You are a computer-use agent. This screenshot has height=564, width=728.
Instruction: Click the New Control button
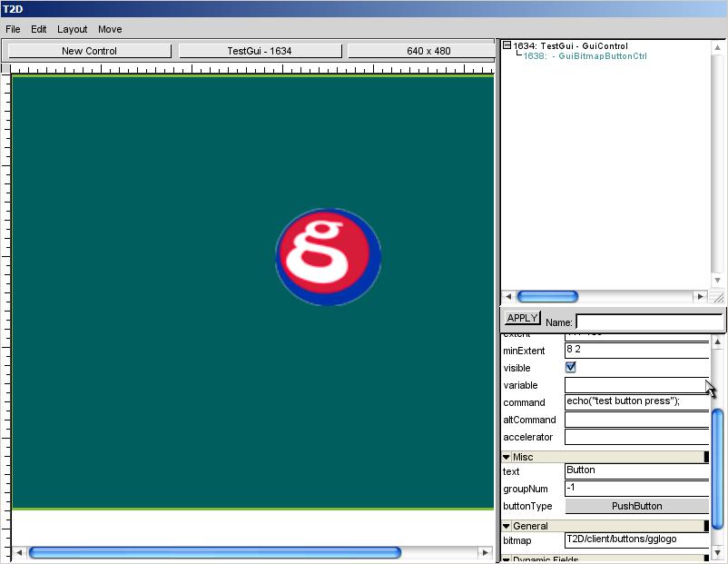point(90,51)
